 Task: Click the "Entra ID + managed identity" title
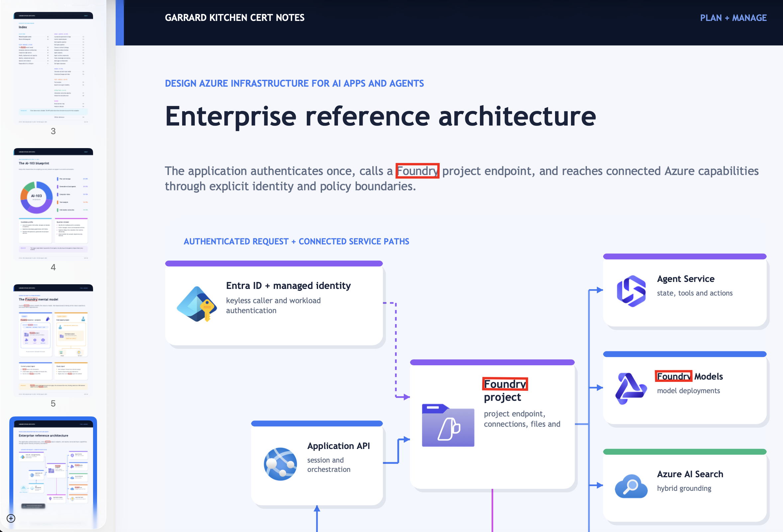[288, 286]
